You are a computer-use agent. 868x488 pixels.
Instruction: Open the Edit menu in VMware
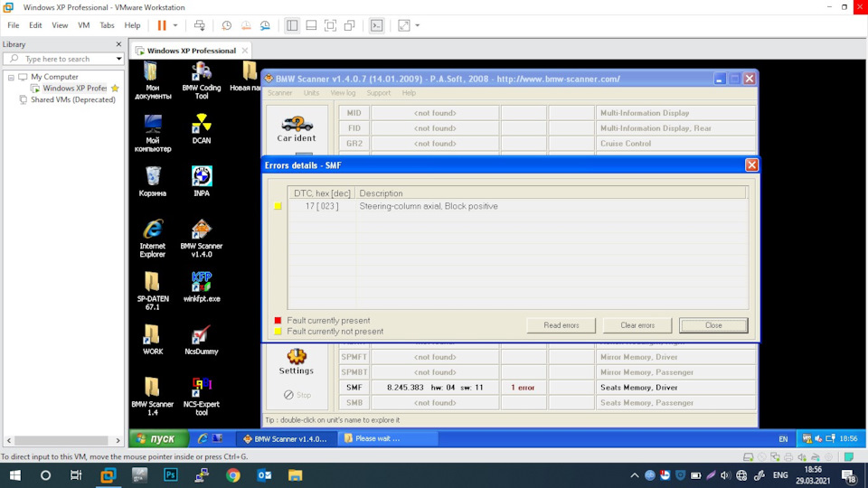point(35,25)
